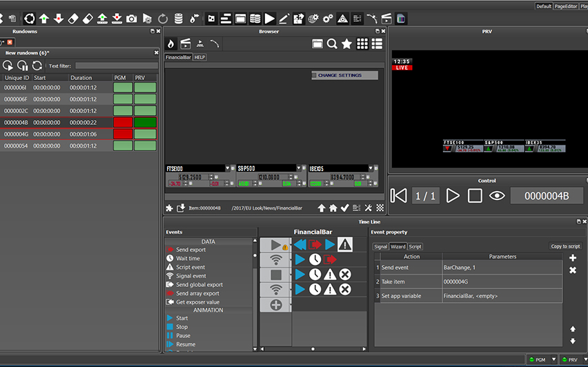
Task: Click the skip-to-start button in Control
Action: (398, 196)
